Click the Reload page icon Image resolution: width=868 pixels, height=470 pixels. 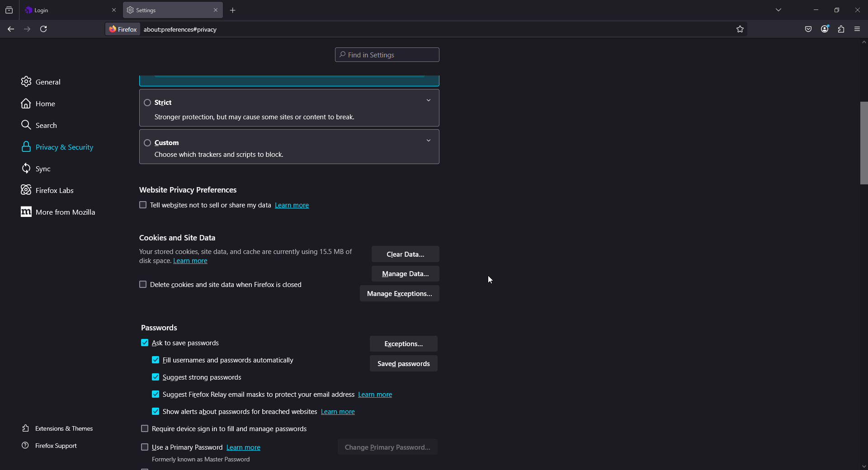pyautogui.click(x=43, y=29)
